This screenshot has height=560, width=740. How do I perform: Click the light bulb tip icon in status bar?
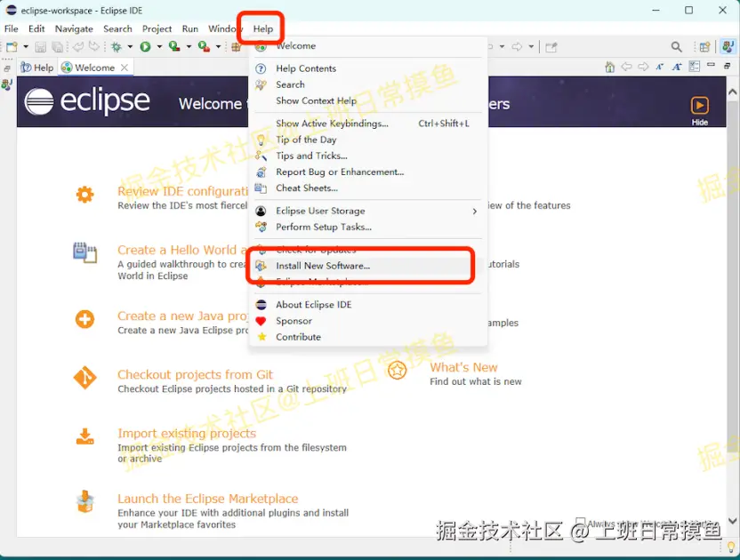(730, 547)
